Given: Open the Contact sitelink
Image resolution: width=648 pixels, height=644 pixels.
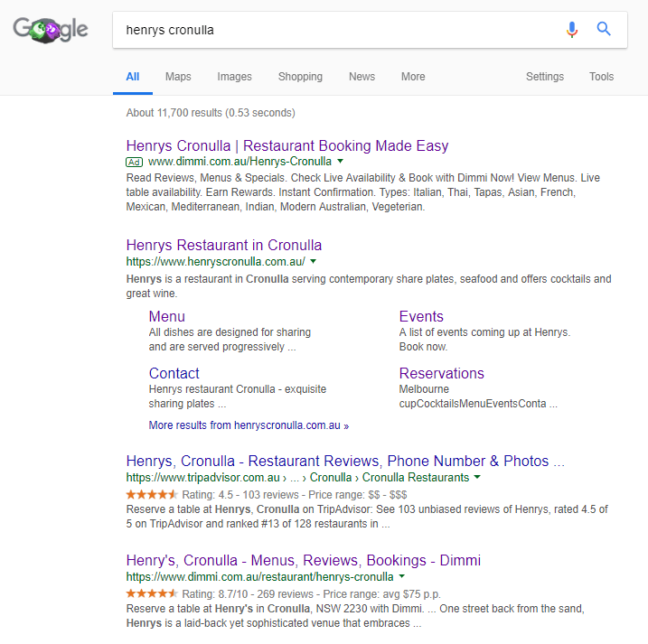Looking at the screenshot, I should click(174, 373).
